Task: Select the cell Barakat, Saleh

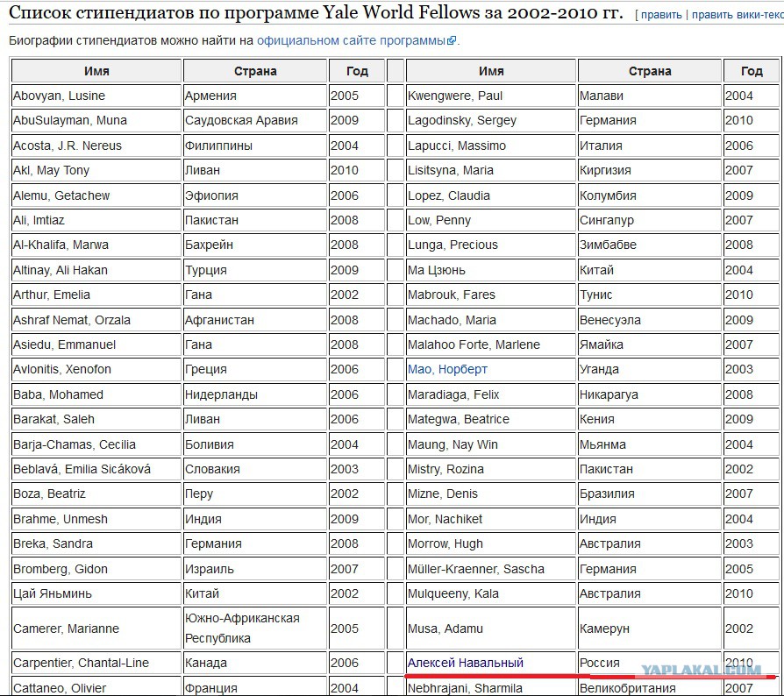Action: (96, 419)
